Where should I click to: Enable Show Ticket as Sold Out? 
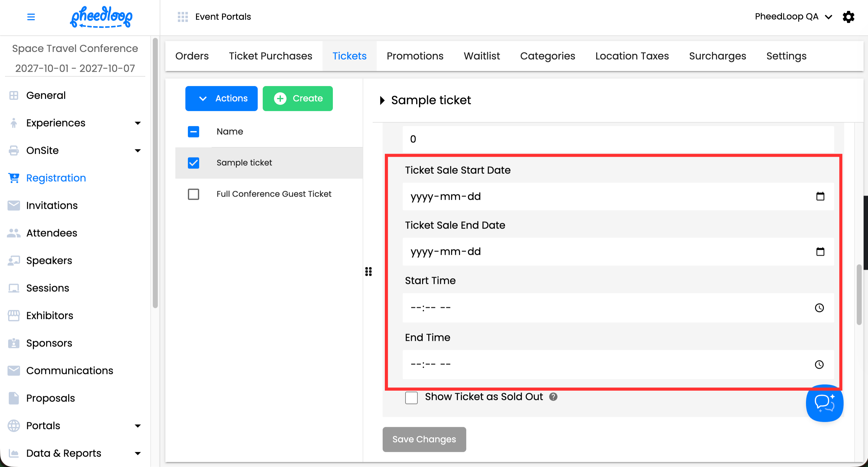click(411, 397)
